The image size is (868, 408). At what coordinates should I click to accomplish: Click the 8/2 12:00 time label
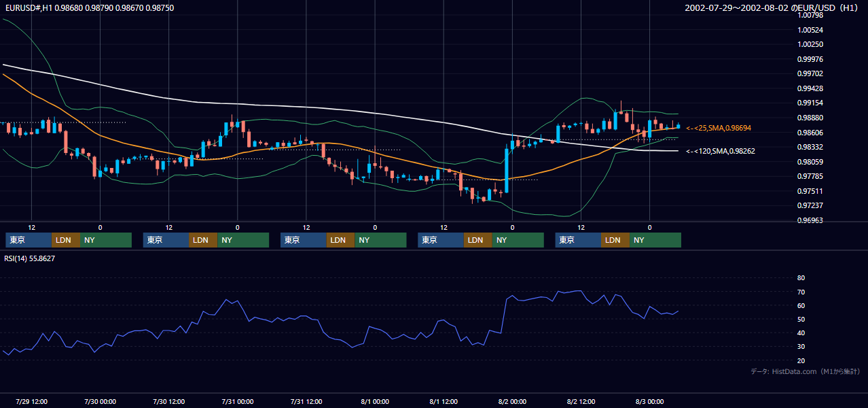581,401
